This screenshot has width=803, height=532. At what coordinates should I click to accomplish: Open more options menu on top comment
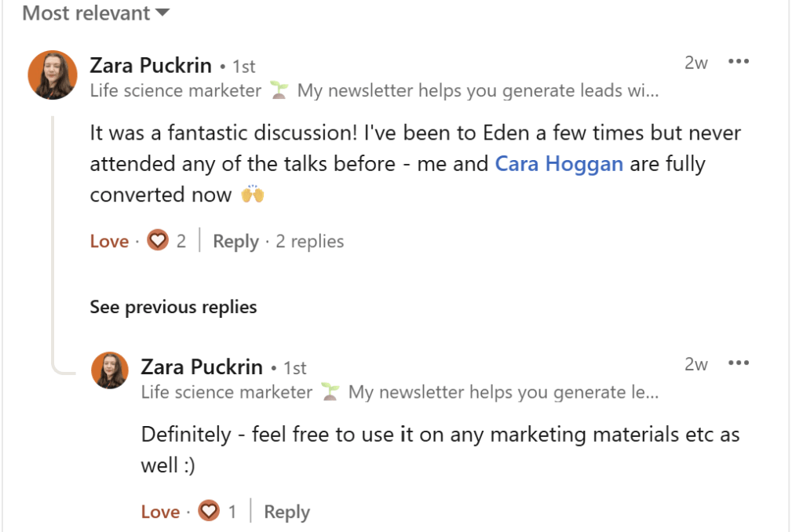[738, 62]
